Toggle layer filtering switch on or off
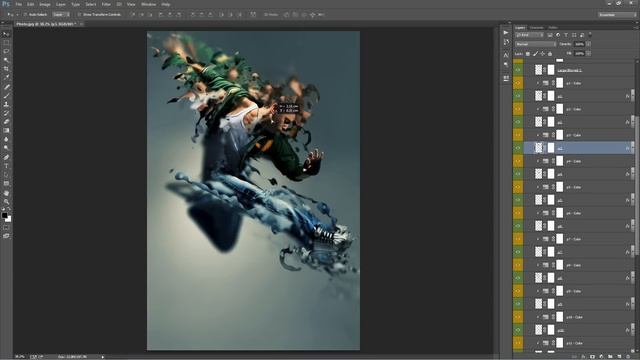Viewport: 640px width, 360px height. click(590, 35)
